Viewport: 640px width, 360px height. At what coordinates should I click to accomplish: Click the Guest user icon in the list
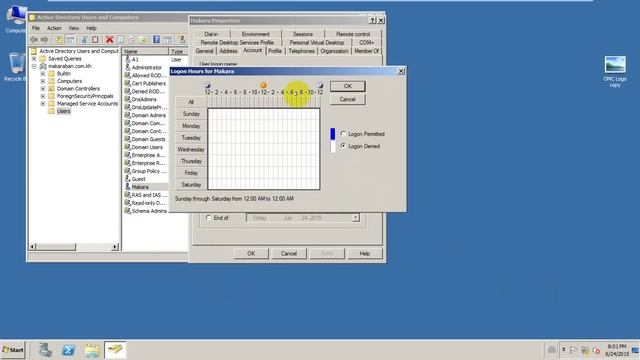[x=127, y=179]
